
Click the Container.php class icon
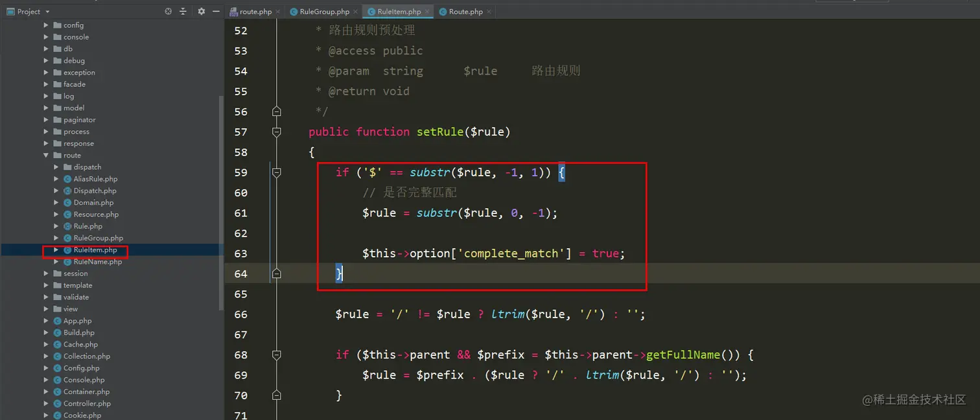click(57, 391)
